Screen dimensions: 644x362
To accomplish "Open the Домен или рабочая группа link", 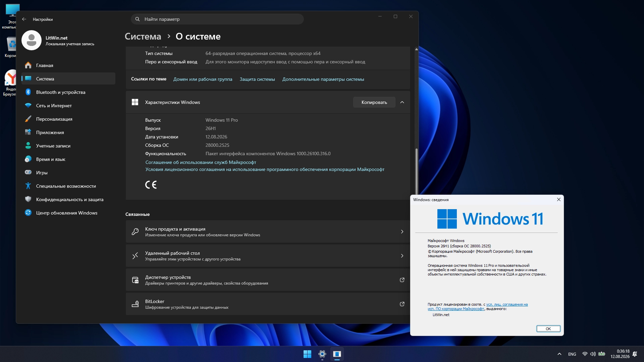I will (x=203, y=79).
